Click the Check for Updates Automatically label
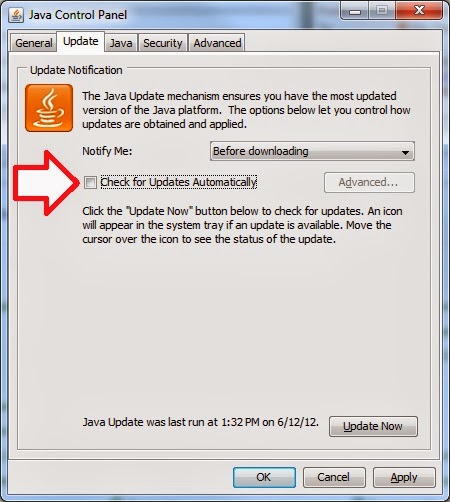Viewport: 450px width, 502px height. (179, 182)
